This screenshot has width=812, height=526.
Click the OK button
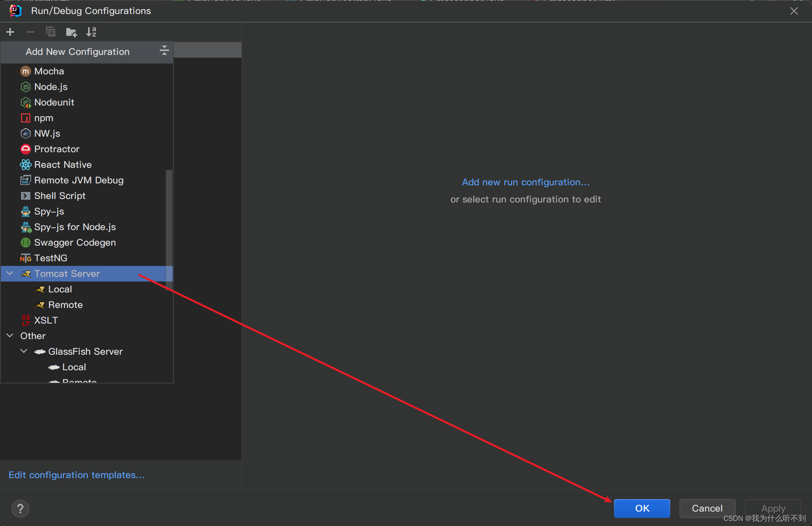click(x=642, y=508)
